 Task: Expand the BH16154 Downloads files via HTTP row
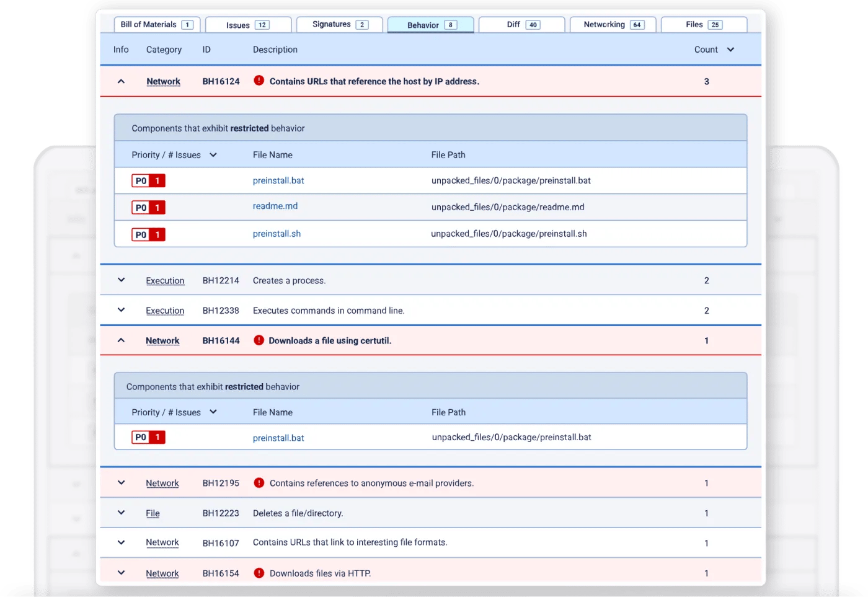[121, 573]
